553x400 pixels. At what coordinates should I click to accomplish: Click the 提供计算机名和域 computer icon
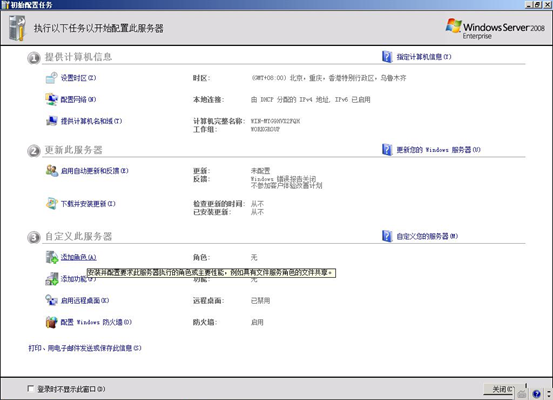point(51,121)
